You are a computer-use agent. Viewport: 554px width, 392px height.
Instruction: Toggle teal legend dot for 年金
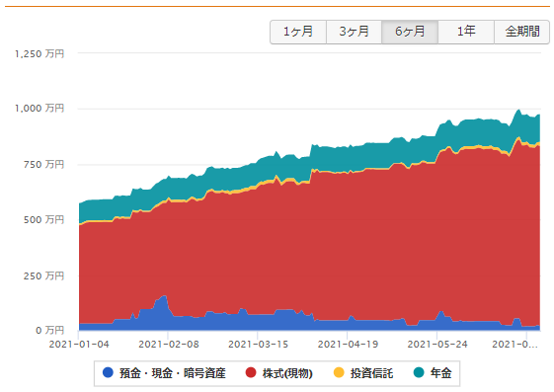419,372
